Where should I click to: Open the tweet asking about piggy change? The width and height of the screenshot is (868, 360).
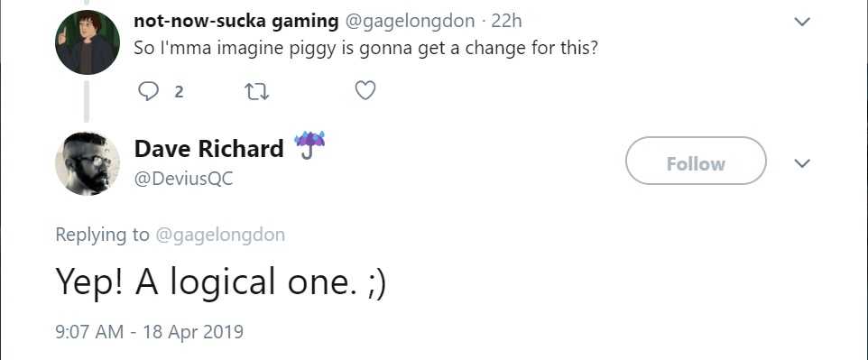pyautogui.click(x=366, y=48)
